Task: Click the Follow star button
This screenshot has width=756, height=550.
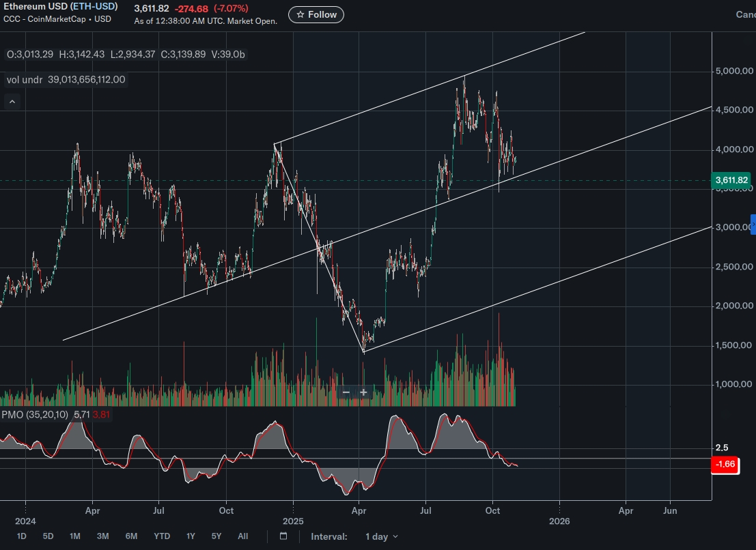Action: tap(316, 14)
